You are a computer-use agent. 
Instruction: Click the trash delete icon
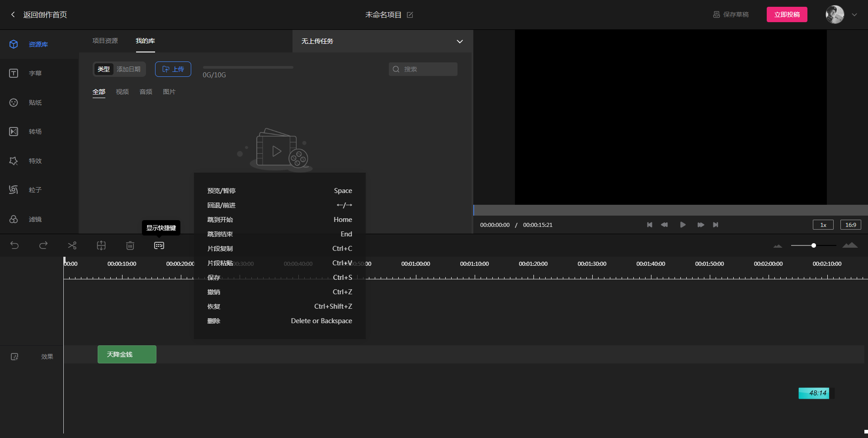[x=130, y=245]
